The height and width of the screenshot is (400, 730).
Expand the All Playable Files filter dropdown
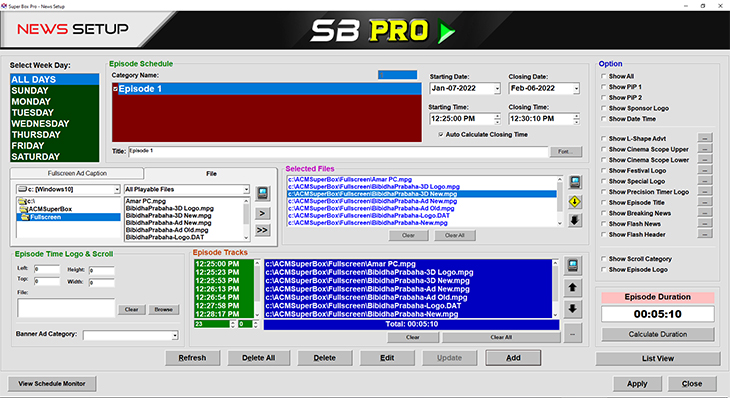tap(244, 190)
